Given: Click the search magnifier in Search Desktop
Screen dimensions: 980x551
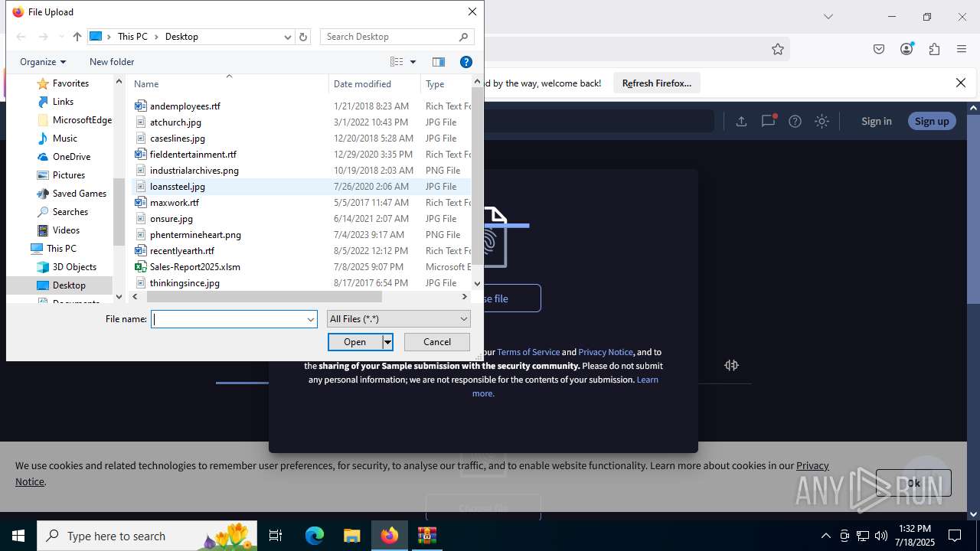Looking at the screenshot, I should (463, 37).
